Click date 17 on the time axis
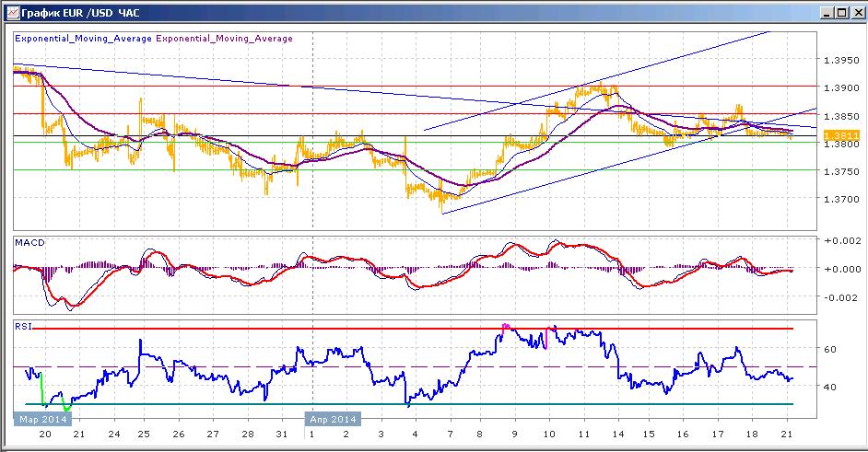868x452 pixels. 718,435
